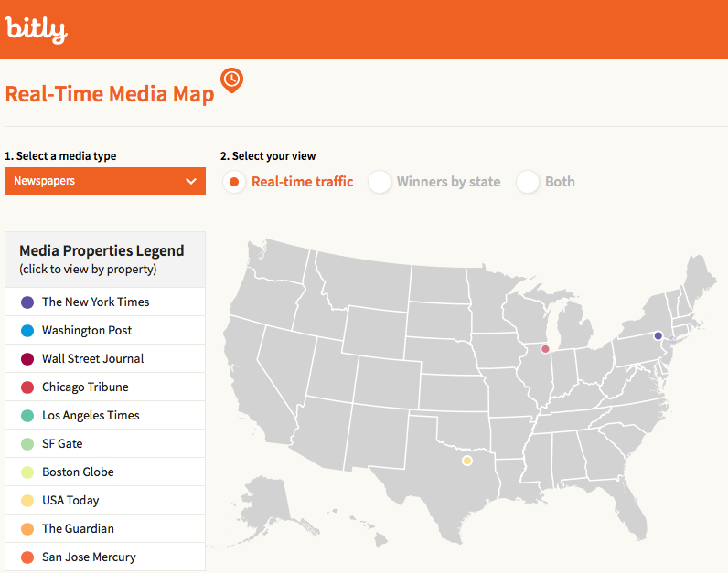The image size is (728, 573).
Task: Select Los Angeles Times in legend
Action: click(91, 415)
